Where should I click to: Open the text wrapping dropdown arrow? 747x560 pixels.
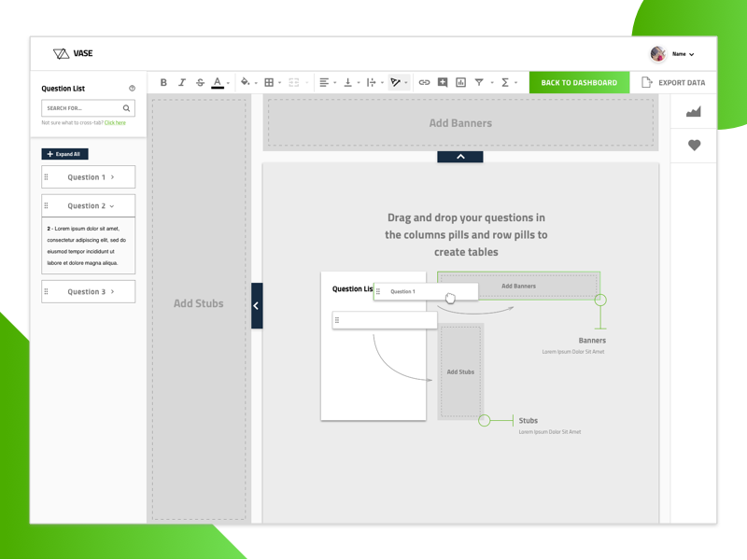[x=382, y=83]
